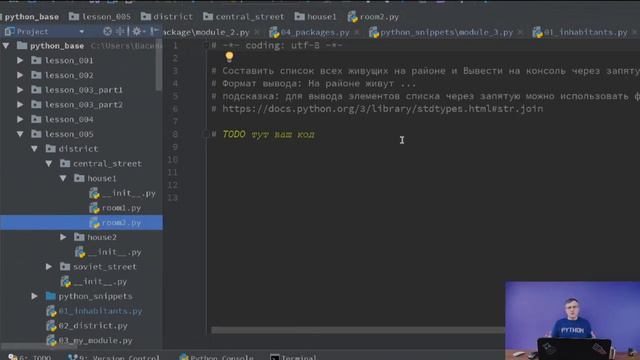Expand lesson_003_part2 folder arrow
The width and height of the screenshot is (640, 360).
click(x=20, y=104)
